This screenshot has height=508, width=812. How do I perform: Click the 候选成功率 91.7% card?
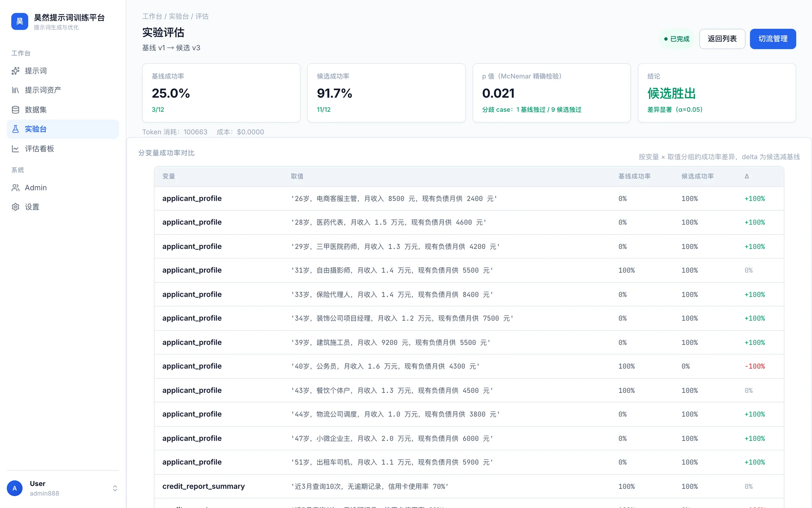tap(386, 92)
